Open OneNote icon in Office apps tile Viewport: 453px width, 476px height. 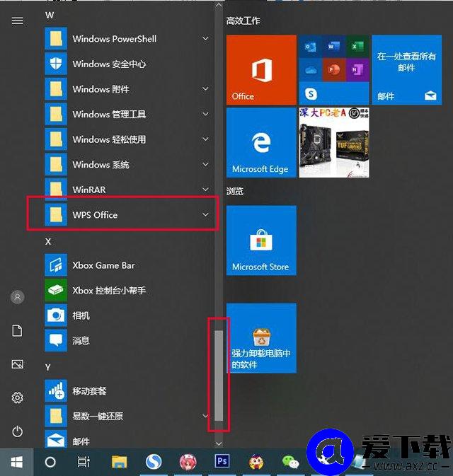coord(357,70)
